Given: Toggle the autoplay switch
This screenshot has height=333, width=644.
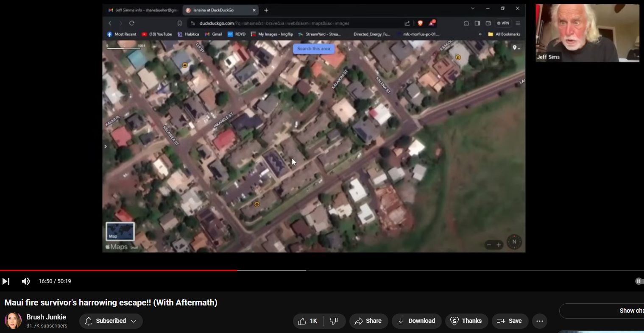Looking at the screenshot, I should point(639,281).
